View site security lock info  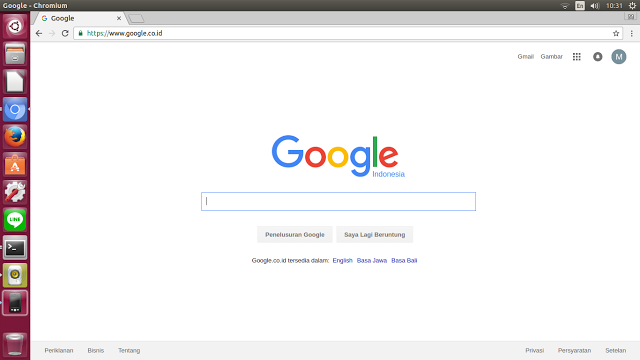click(80, 33)
